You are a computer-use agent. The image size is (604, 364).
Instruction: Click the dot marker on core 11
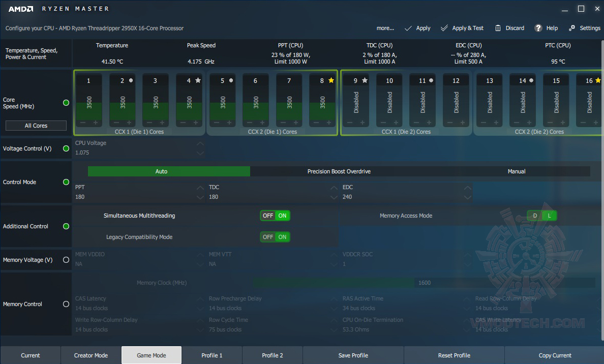click(431, 80)
